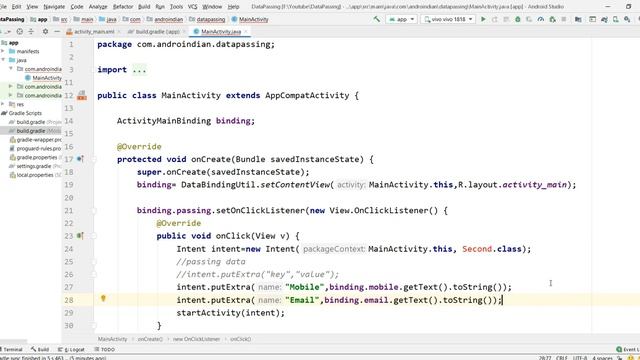Click Collapse All icon in Project panel
The image size is (640, 360).
pos(31,31)
